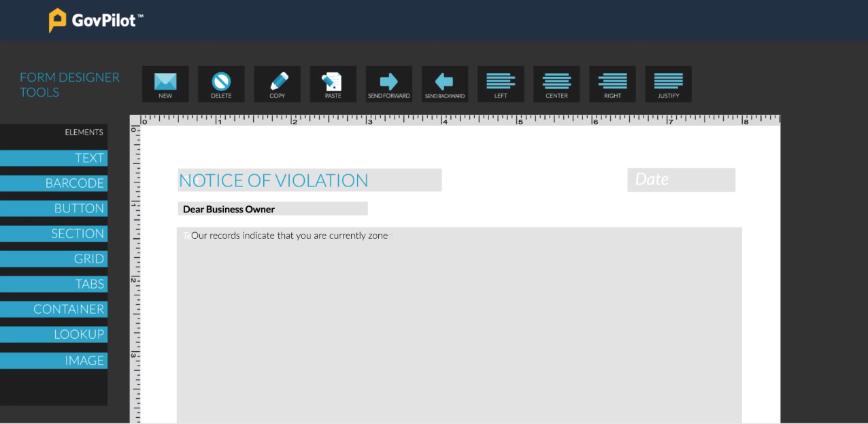Click the ELEMENTS panel header
Viewport: 868px width, 424px height.
84,132
